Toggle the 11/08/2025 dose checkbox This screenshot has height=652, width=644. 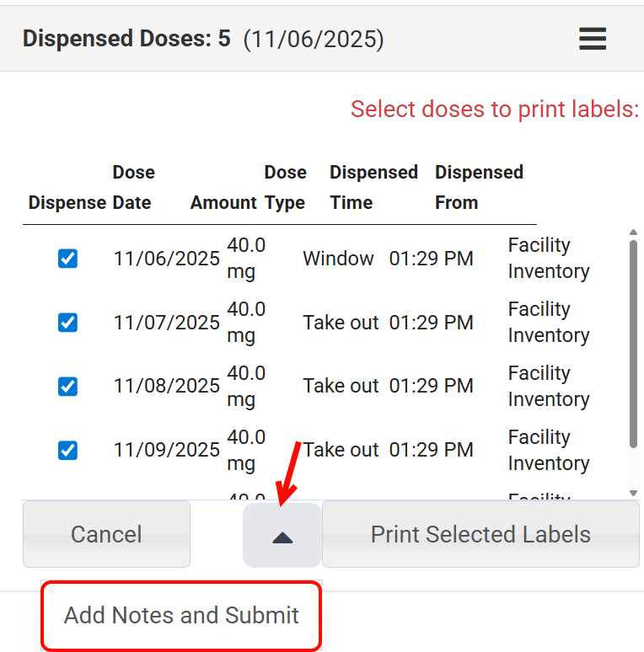(x=68, y=387)
